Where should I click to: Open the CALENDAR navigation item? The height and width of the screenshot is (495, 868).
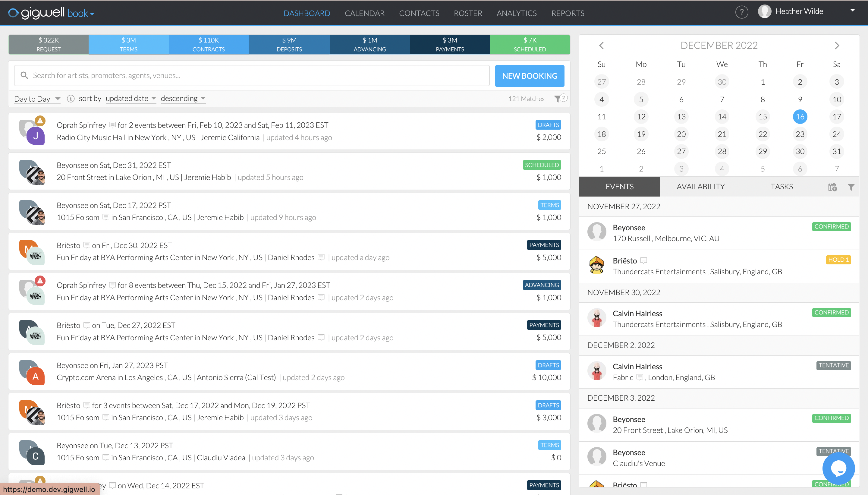tap(364, 13)
